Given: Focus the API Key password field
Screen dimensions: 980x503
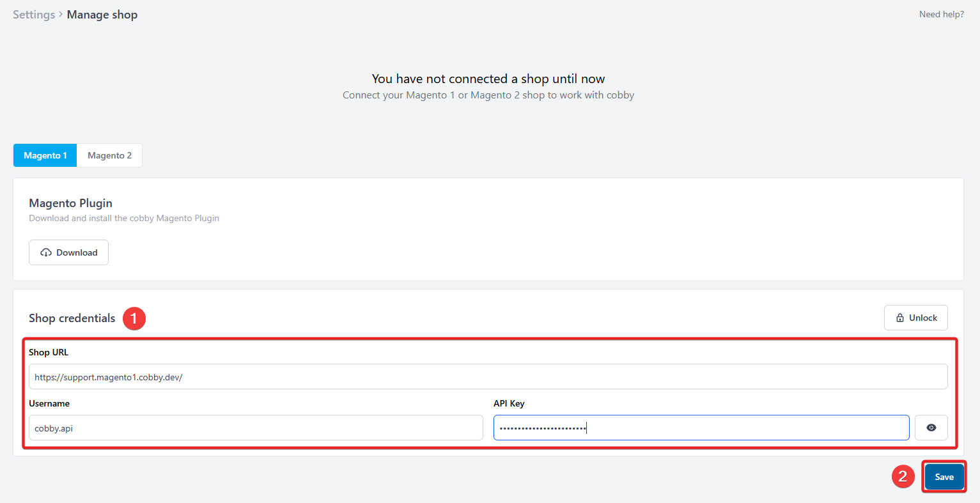Looking at the screenshot, I should point(701,428).
